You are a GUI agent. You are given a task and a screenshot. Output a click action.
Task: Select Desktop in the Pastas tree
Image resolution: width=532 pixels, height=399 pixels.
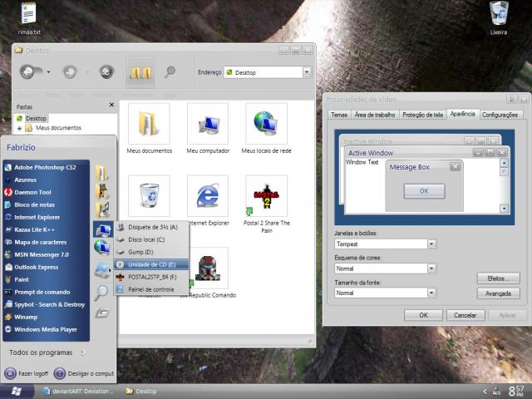click(36, 118)
